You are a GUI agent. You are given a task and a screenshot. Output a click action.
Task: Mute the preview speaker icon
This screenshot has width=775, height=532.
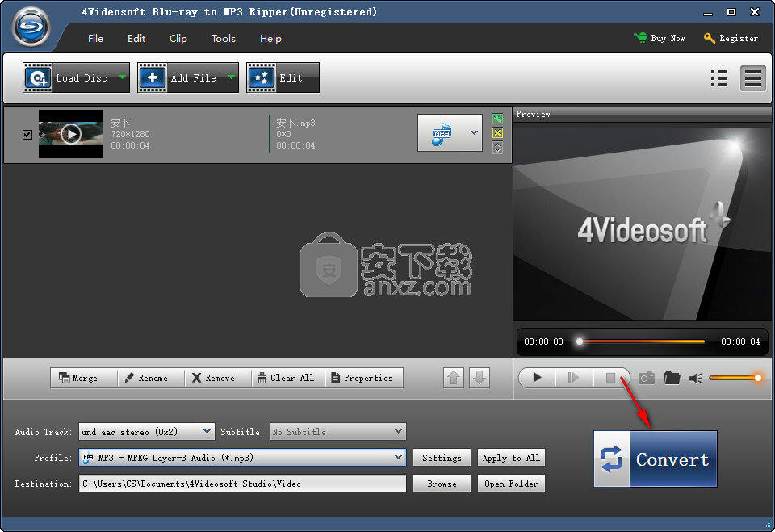click(696, 379)
